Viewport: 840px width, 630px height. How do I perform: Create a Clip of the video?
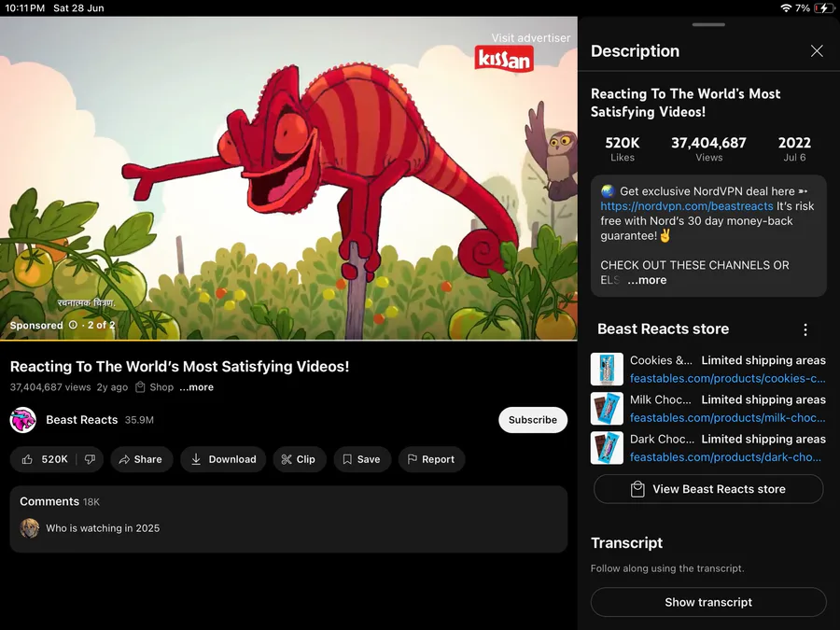[x=300, y=459]
